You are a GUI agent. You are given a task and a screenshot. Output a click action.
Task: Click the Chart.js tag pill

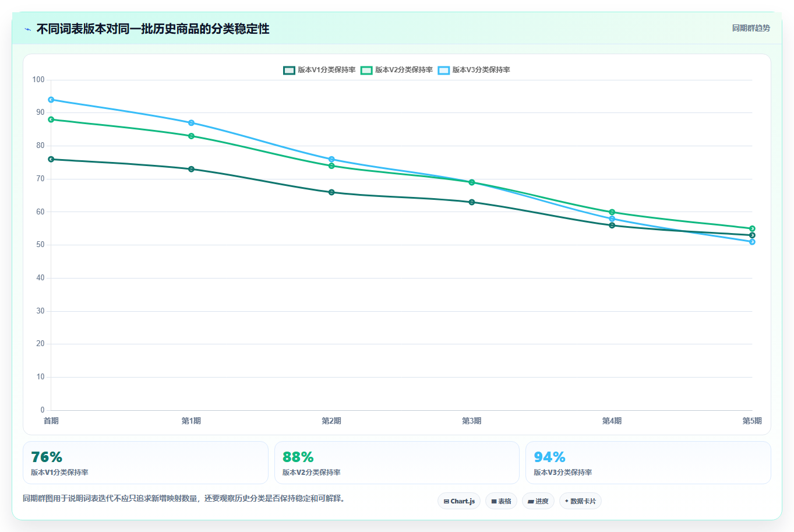459,501
